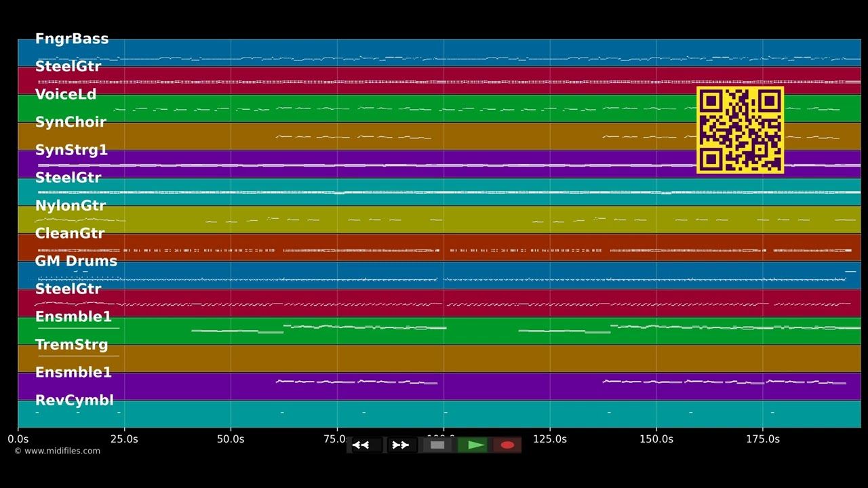Select the CleanGtr track label
The width and height of the screenshot is (868, 488).
click(x=70, y=233)
